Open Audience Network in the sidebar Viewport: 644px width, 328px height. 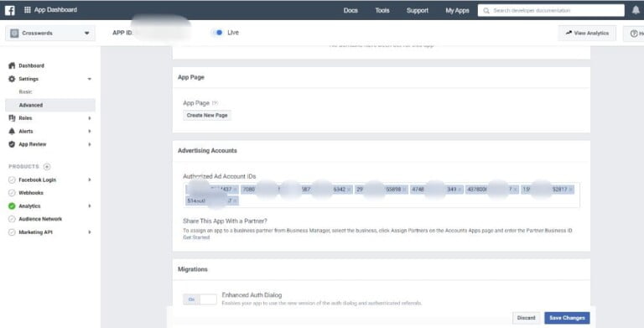40,219
